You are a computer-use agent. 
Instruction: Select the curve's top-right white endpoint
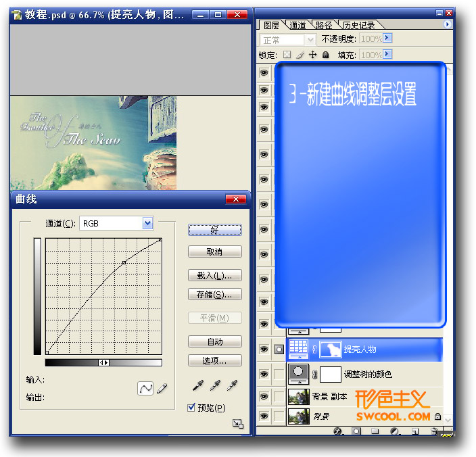[x=161, y=240]
